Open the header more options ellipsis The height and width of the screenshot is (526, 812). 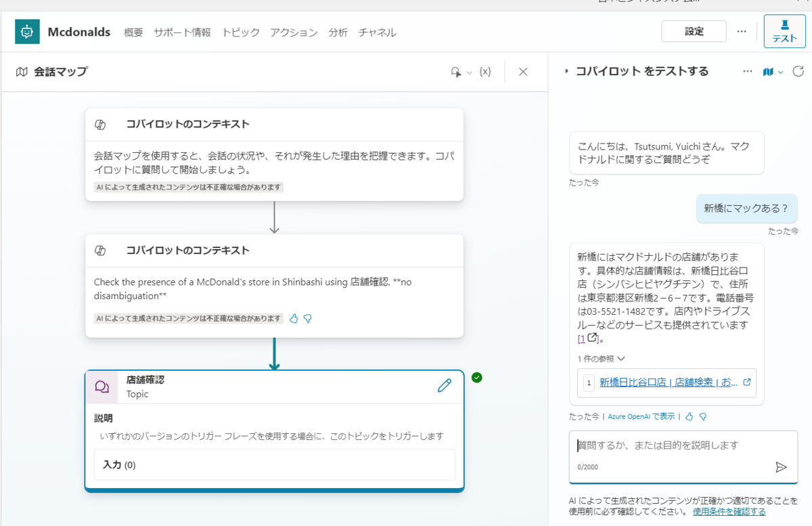coord(742,31)
